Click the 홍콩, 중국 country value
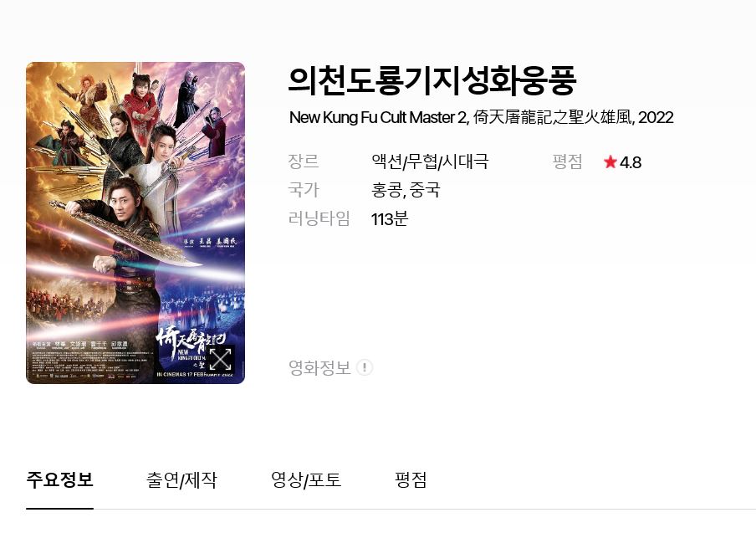 click(406, 190)
